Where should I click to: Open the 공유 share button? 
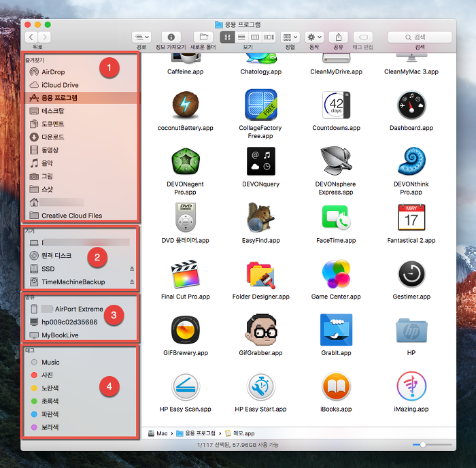pyautogui.click(x=339, y=37)
